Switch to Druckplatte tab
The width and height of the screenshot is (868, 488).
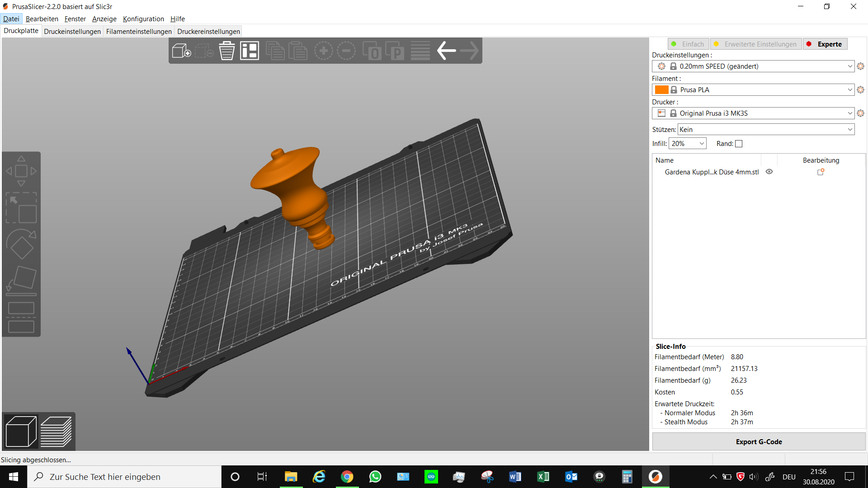click(21, 31)
